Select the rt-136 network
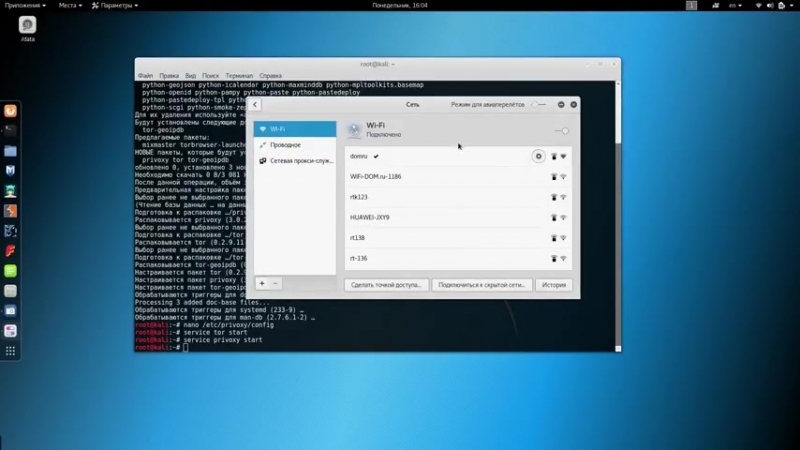This screenshot has width=800, height=450. tap(458, 258)
